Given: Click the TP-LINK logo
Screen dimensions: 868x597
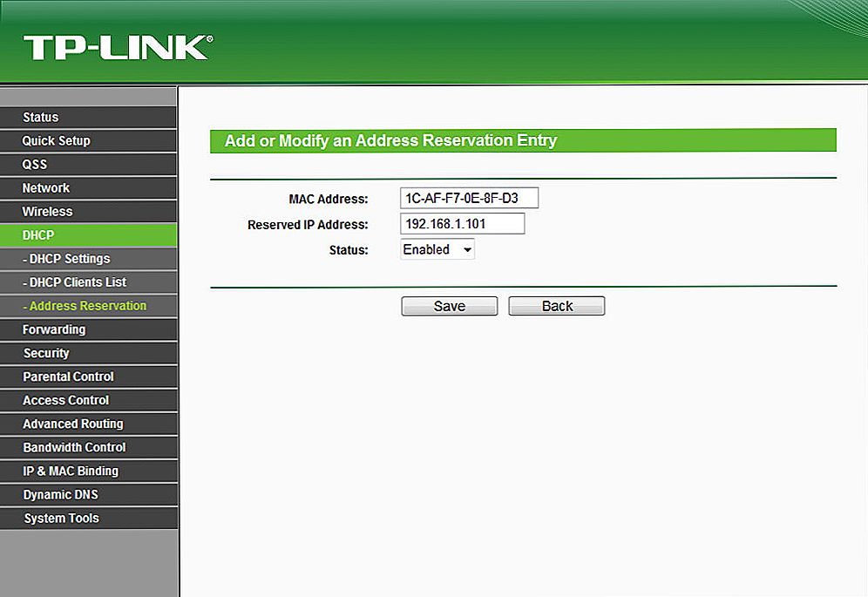Looking at the screenshot, I should tap(118, 47).
